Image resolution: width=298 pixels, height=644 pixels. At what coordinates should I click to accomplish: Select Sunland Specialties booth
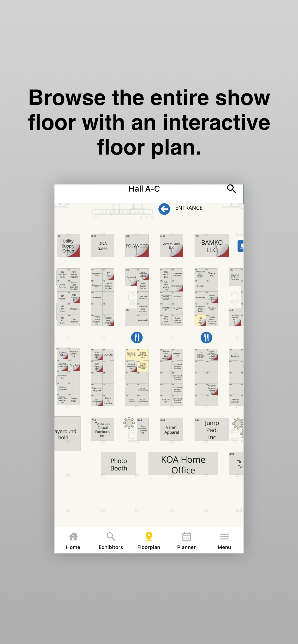(x=131, y=401)
